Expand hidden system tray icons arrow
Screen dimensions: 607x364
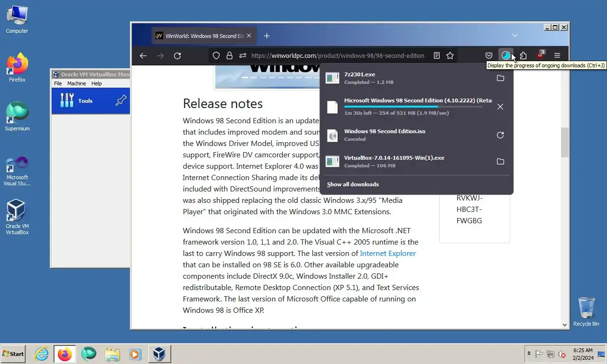tap(529, 354)
